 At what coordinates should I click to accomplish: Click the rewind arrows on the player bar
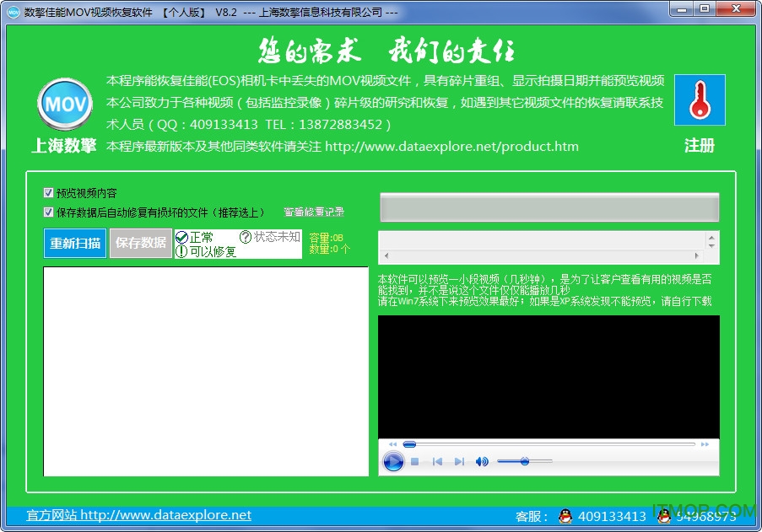393,443
